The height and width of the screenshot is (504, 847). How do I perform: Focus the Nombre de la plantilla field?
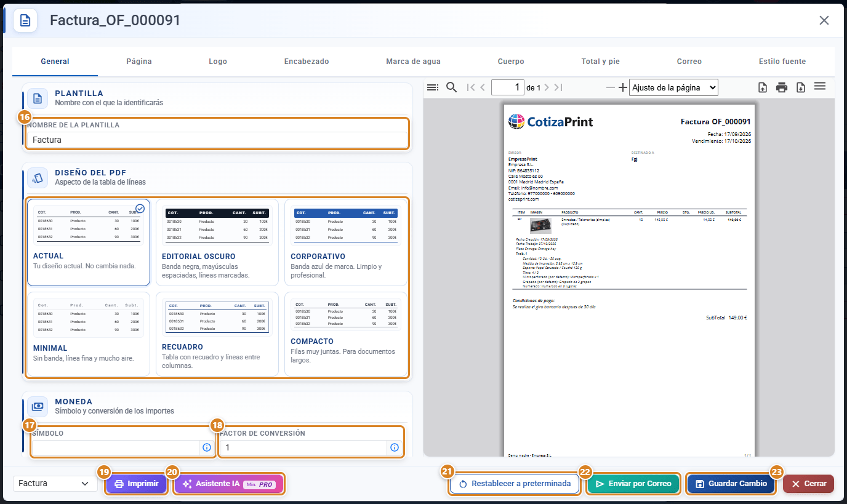point(217,140)
